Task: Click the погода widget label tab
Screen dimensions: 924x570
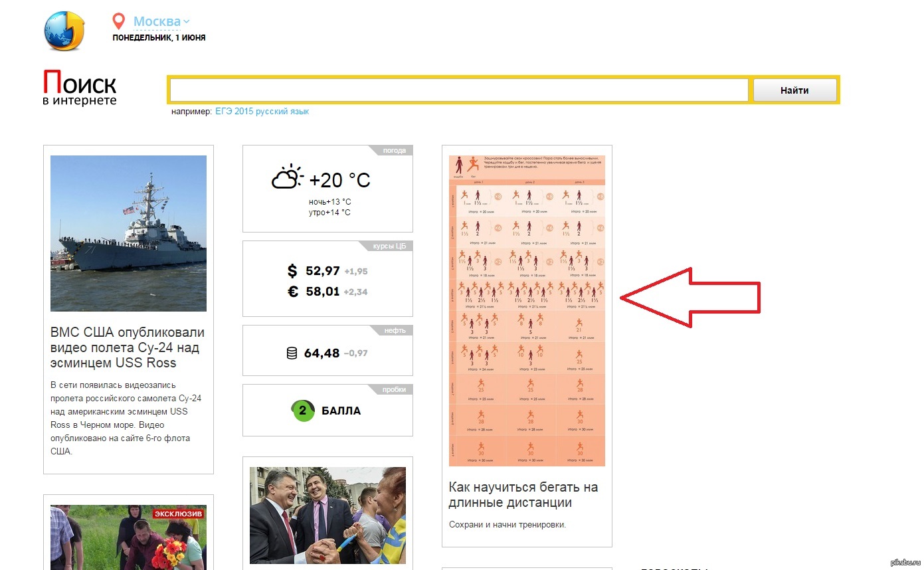Action: [394, 150]
